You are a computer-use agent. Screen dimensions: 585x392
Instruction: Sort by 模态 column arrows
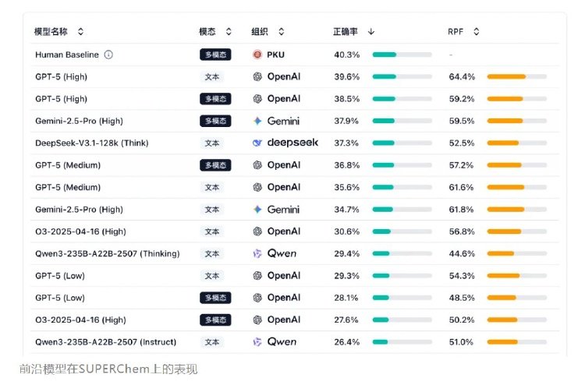pos(229,32)
